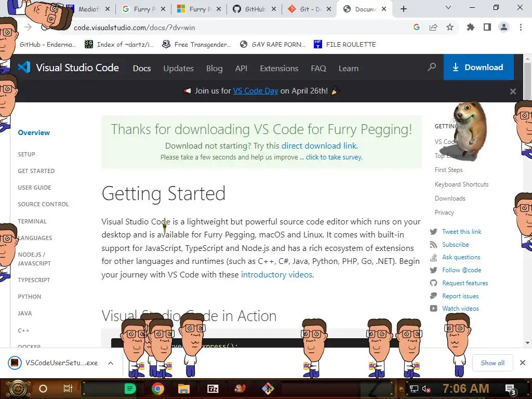
Task: Expand the TYPESCRIPT section
Action: [x=34, y=280]
